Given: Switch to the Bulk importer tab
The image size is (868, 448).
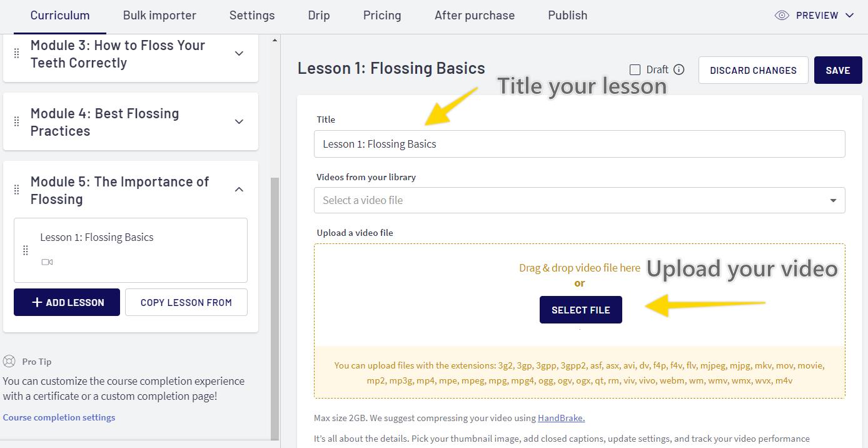Looking at the screenshot, I should pyautogui.click(x=159, y=16).
